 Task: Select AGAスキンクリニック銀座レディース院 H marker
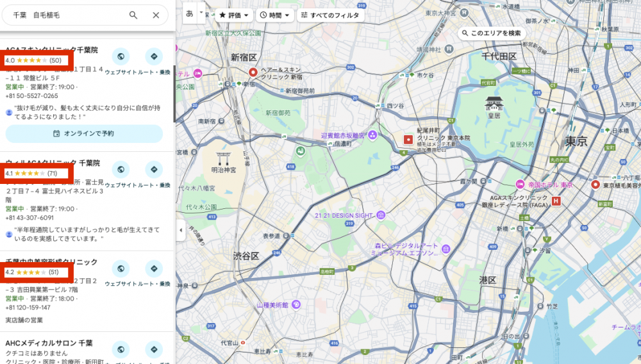click(556, 201)
